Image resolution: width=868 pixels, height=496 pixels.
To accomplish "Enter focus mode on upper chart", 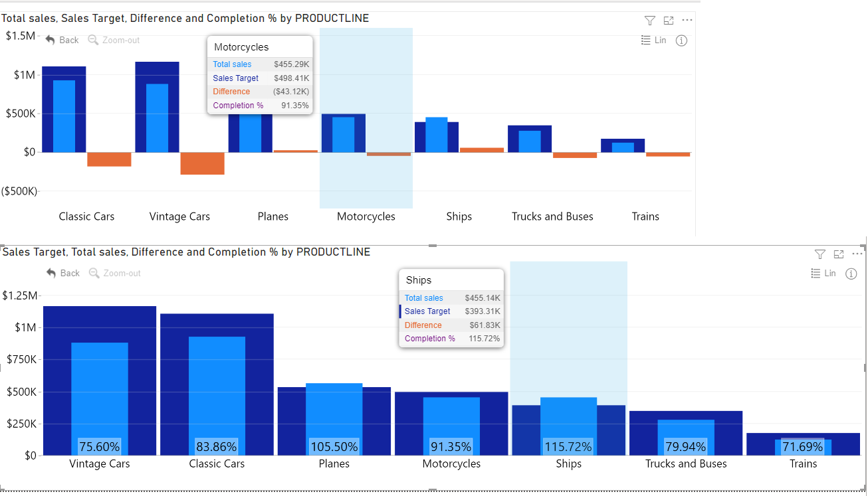I will click(x=669, y=21).
